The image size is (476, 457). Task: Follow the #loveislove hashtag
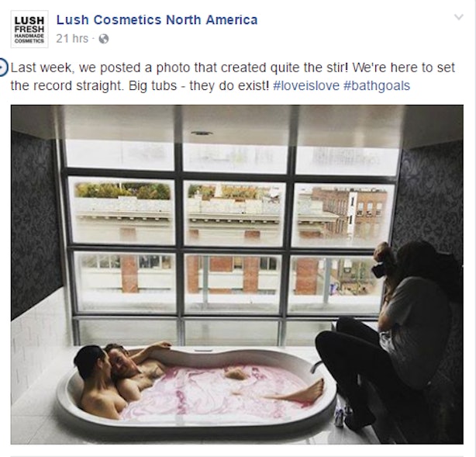[x=306, y=85]
